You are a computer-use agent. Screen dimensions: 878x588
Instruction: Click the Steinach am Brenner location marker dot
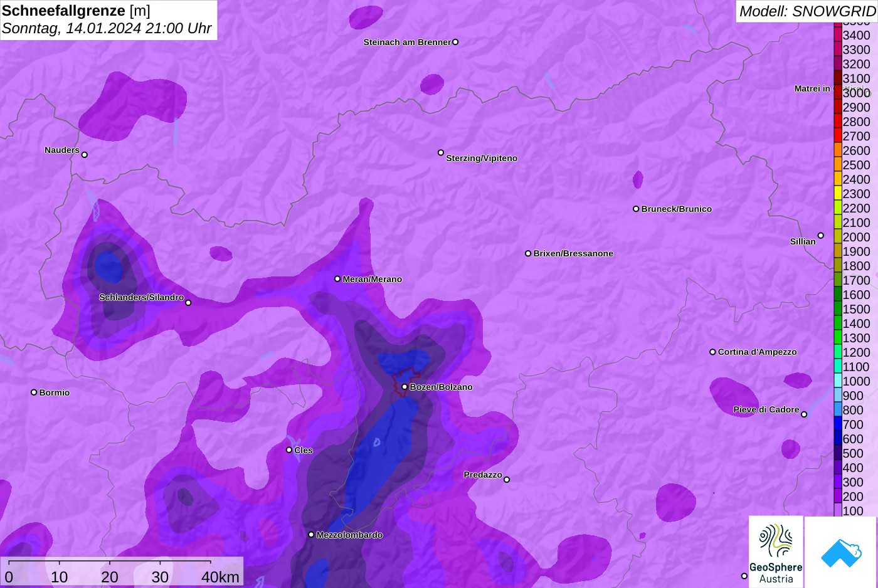tap(455, 42)
